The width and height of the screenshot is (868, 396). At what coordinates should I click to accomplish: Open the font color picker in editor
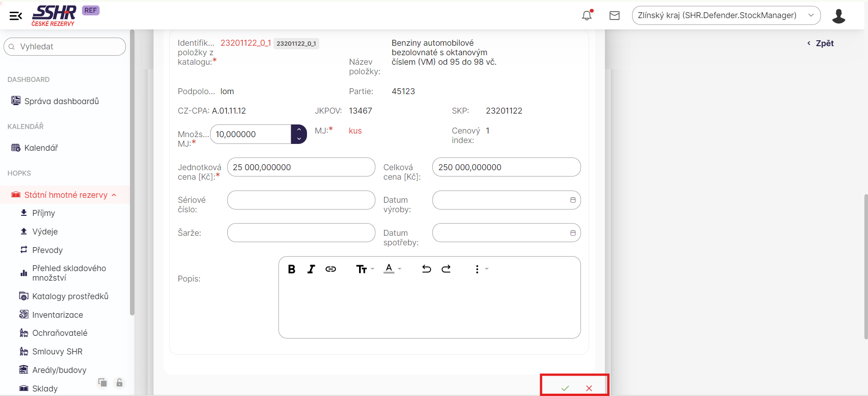click(392, 269)
